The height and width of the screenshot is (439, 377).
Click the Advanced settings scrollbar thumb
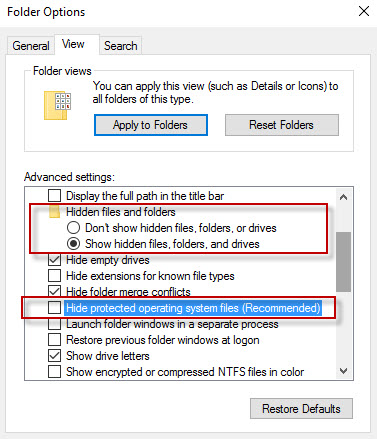pos(343,262)
